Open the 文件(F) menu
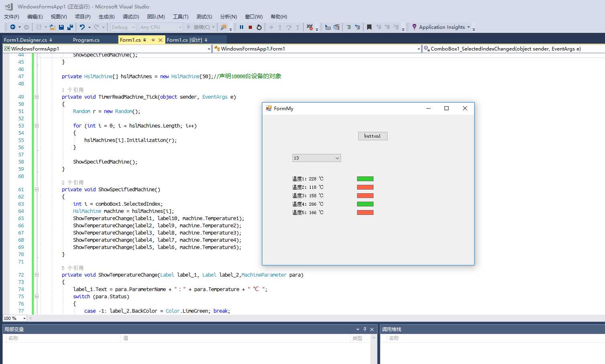Screen dimensions: 605x364 pyautogui.click(x=12, y=17)
